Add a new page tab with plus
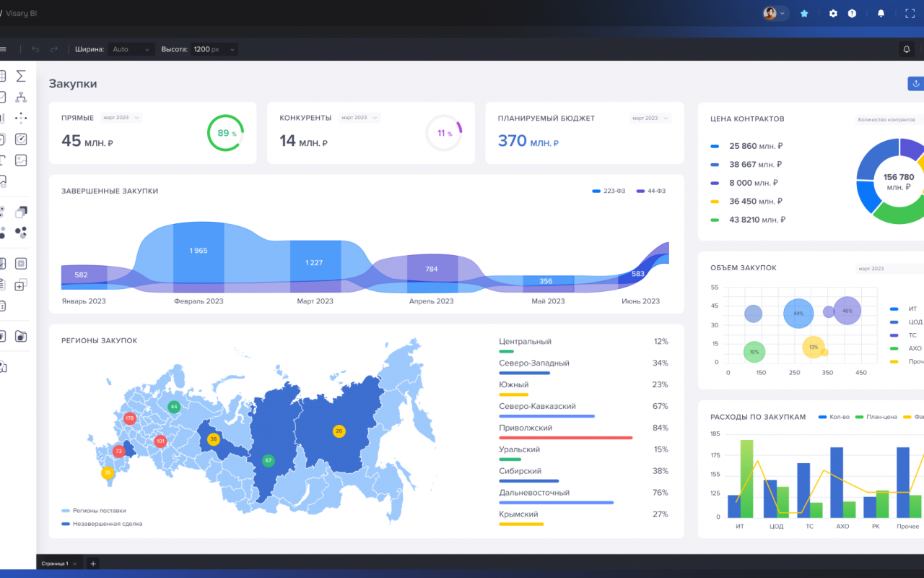Viewport: 924px width, 578px height. 92,563
